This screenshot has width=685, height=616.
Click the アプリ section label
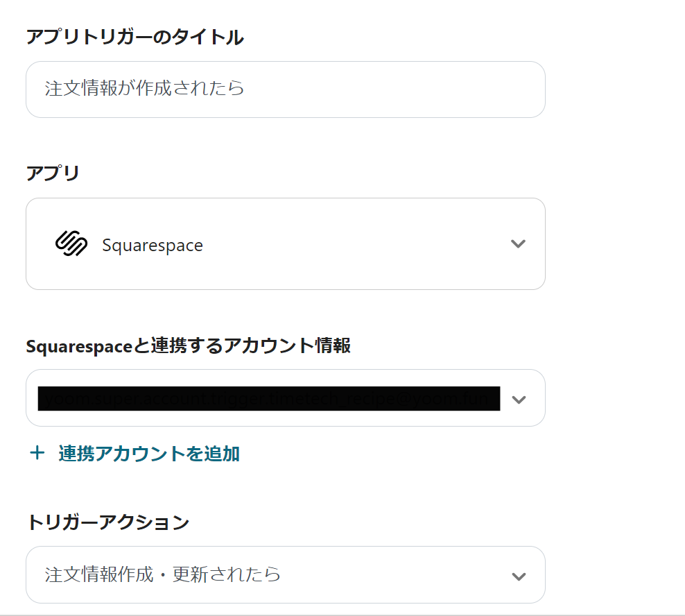(x=53, y=173)
